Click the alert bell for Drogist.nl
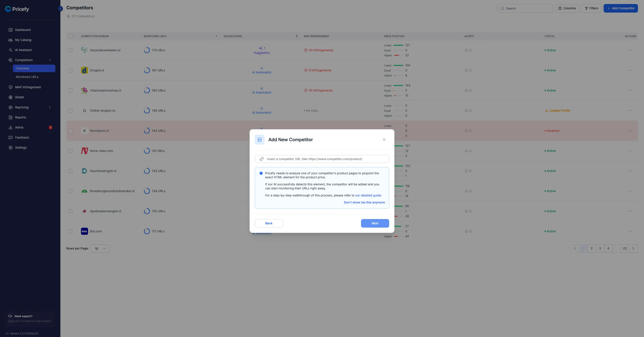Viewport: 644px width, 337px height. [466, 70]
